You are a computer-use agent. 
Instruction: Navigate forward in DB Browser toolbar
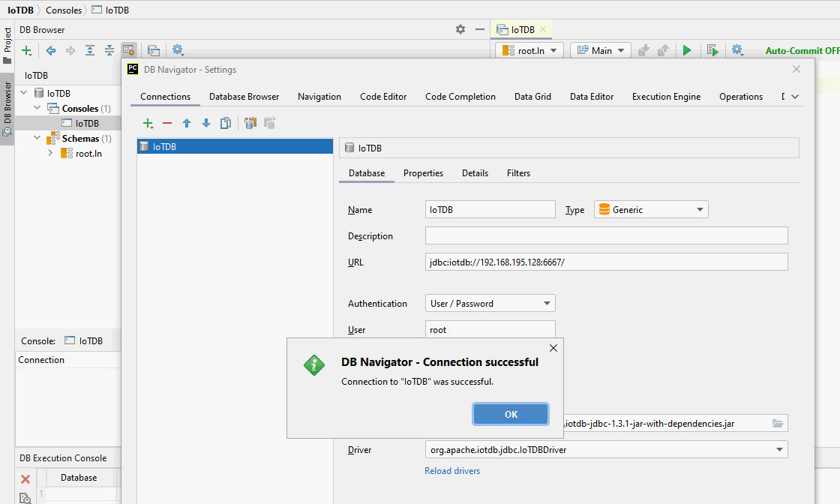pos(70,50)
